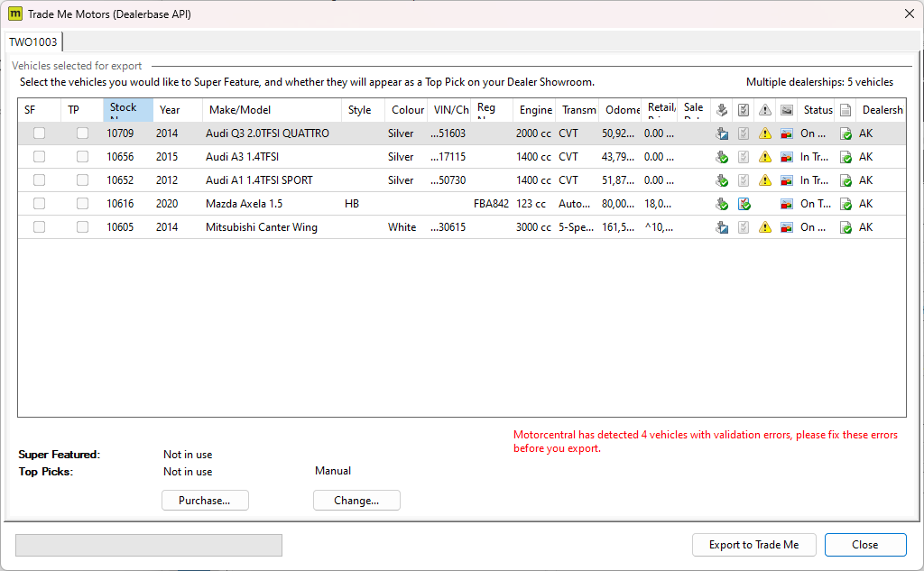Click the validation warning icon for Mitsubishi Canter

pos(765,227)
